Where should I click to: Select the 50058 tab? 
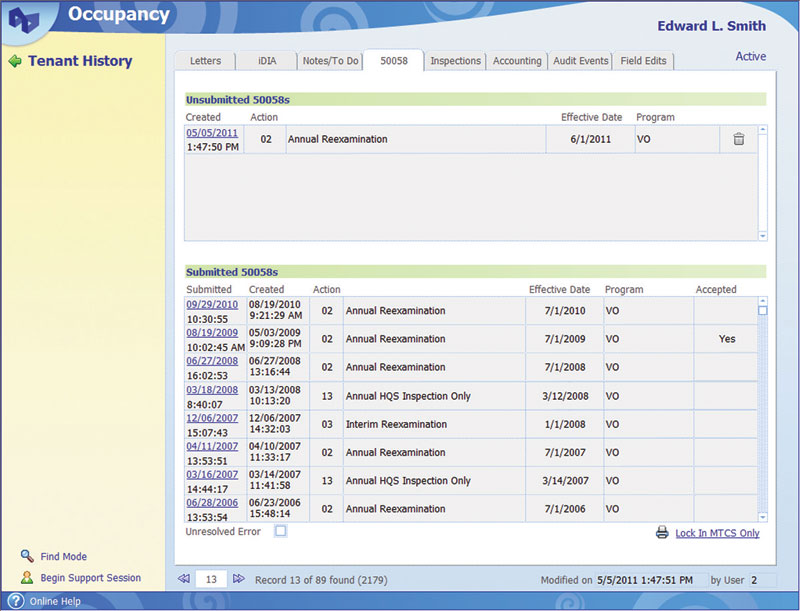point(393,61)
